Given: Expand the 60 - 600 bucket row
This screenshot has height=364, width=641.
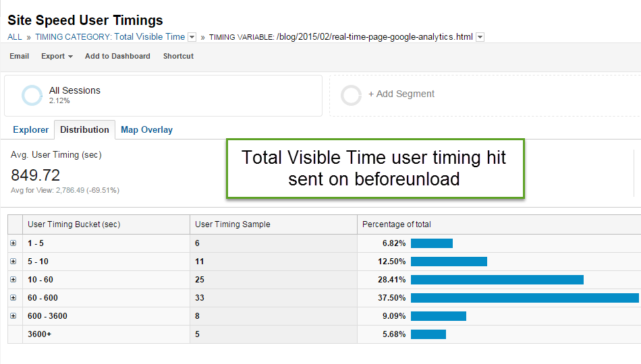Looking at the screenshot, I should [x=13, y=297].
